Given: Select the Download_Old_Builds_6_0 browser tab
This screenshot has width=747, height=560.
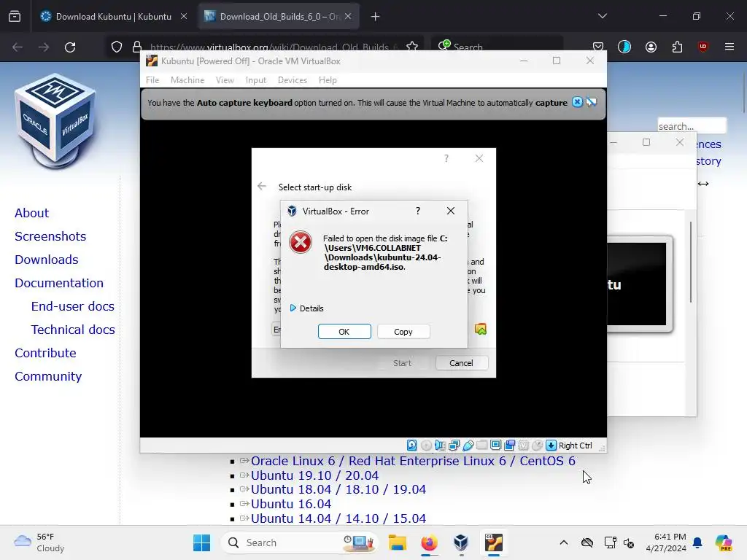Looking at the screenshot, I should point(279,17).
